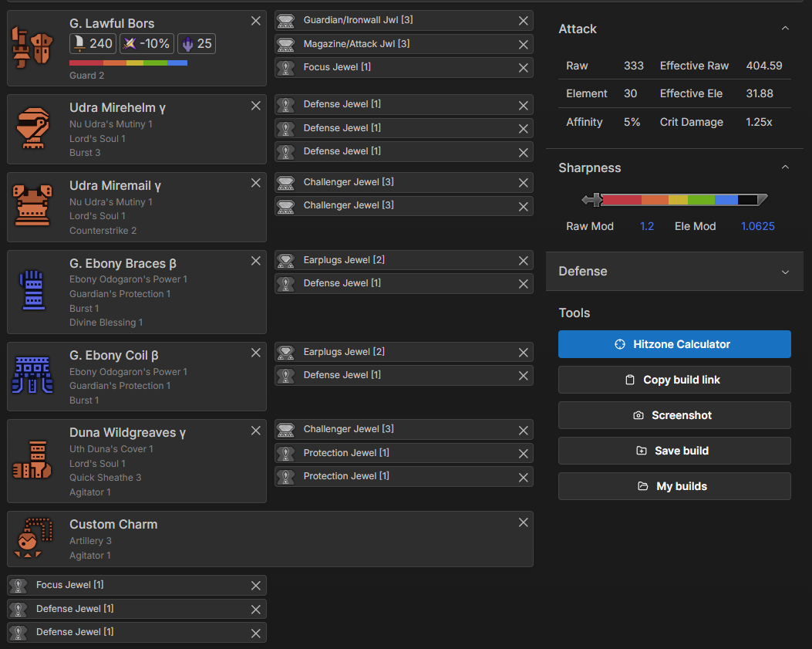Click the G. Ebony Coil β waist icon
This screenshot has height=649, width=812.
[32, 375]
